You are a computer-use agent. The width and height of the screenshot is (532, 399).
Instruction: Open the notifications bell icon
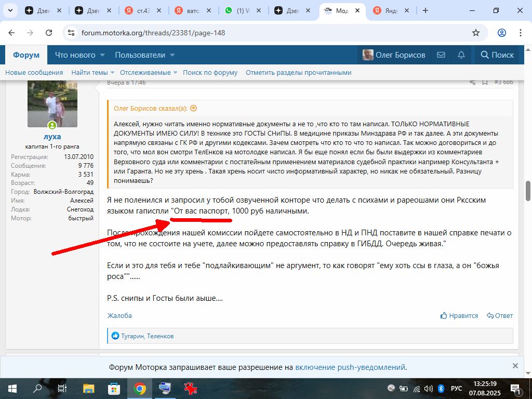coord(461,55)
